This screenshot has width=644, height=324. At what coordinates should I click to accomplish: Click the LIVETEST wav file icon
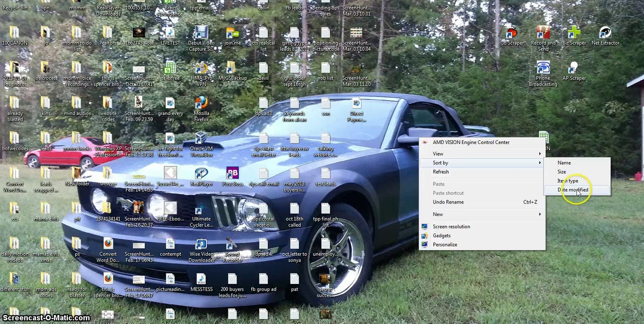tap(170, 36)
